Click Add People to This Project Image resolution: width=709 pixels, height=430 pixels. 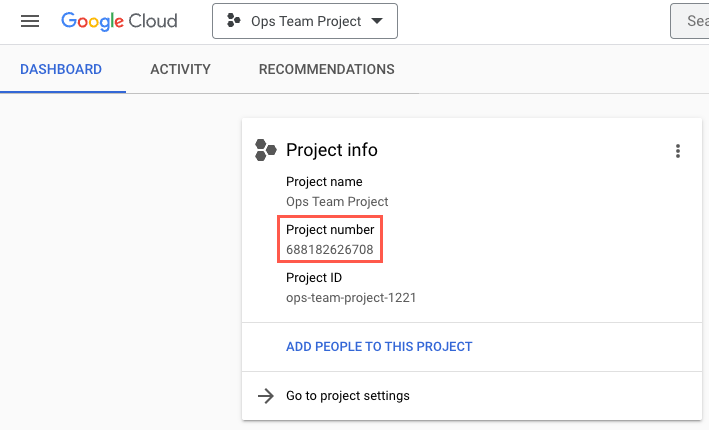[x=379, y=347]
